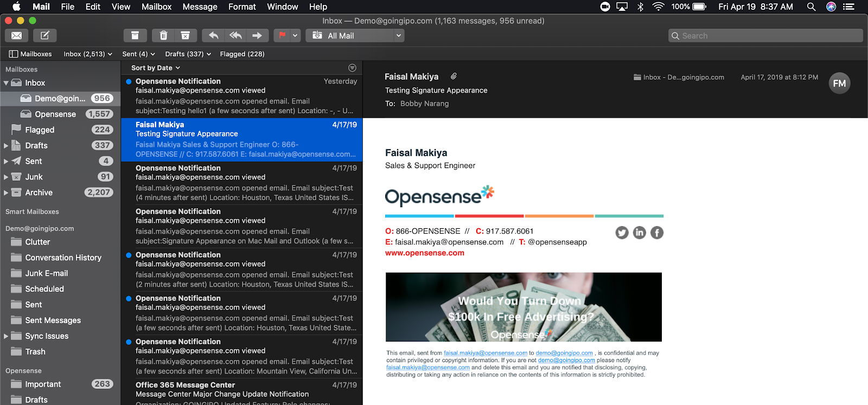Select the Demo@goin... inbox

pos(60,99)
